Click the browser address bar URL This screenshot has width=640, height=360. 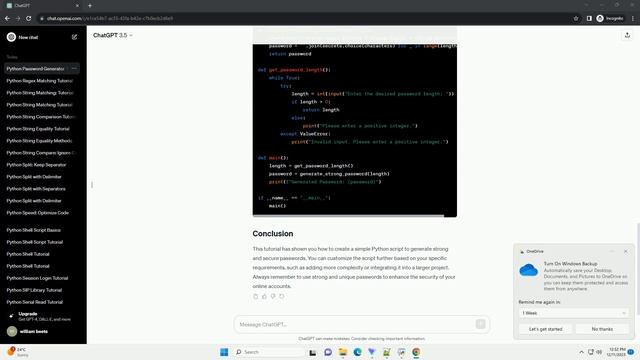click(x=109, y=18)
